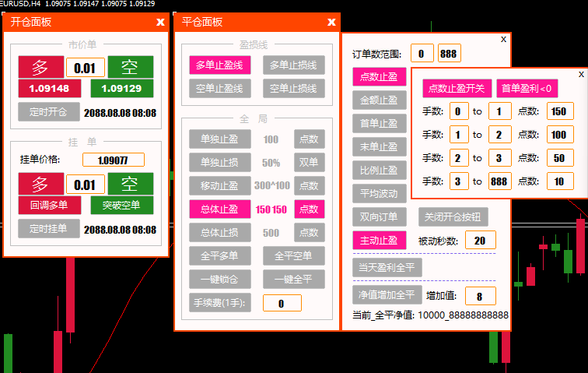This screenshot has height=373, width=588.
Task: Click the 回调多单 pullback buy button
Action: 50,205
